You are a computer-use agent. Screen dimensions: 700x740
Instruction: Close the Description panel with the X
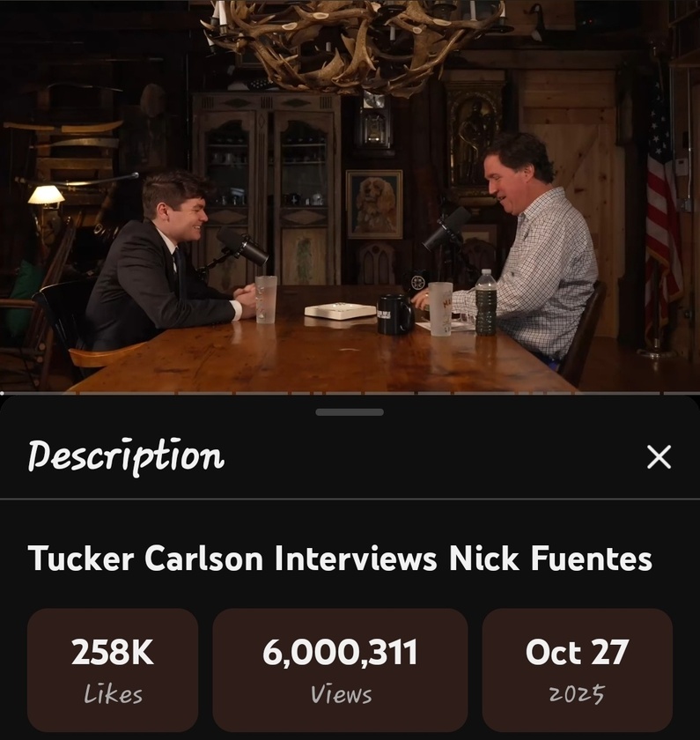click(659, 456)
